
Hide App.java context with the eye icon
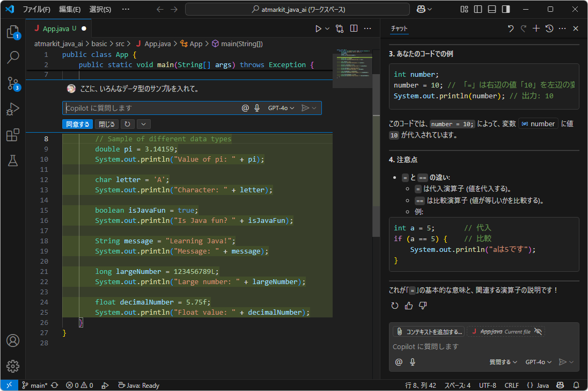(538, 331)
